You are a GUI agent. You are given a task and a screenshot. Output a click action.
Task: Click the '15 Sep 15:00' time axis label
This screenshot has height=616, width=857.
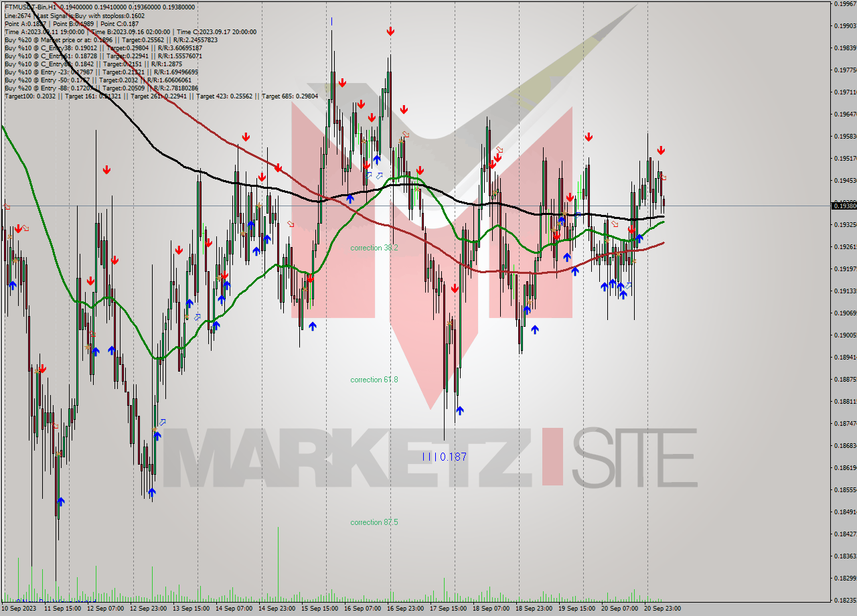pyautogui.click(x=319, y=609)
